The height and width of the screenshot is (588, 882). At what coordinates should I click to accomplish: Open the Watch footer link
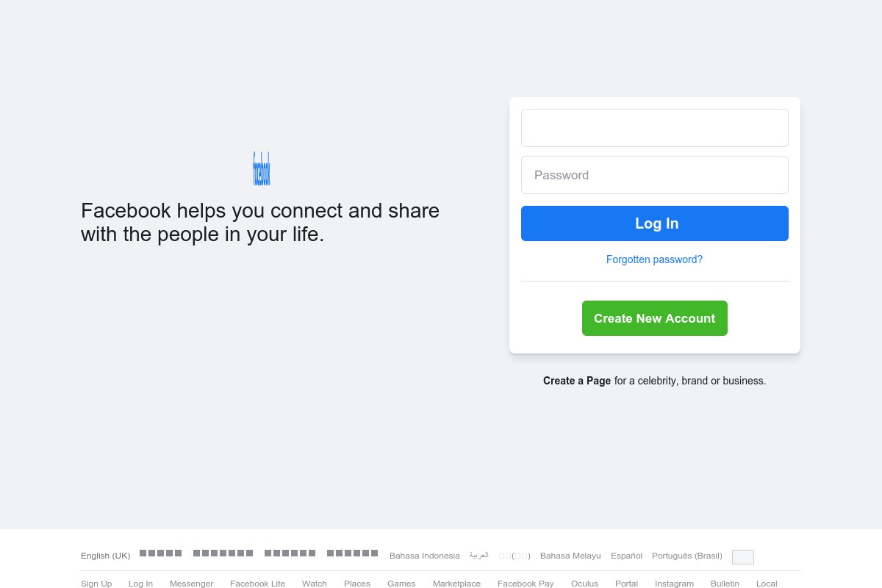coord(315,584)
